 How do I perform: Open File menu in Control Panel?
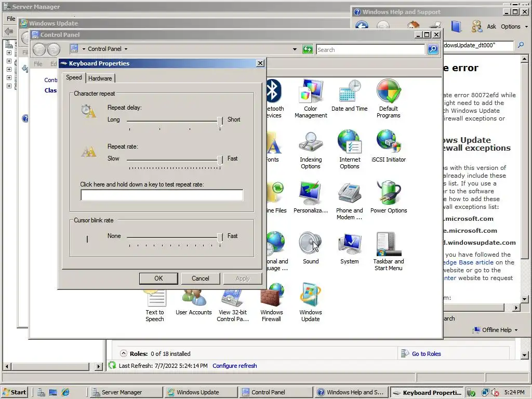coord(38,64)
